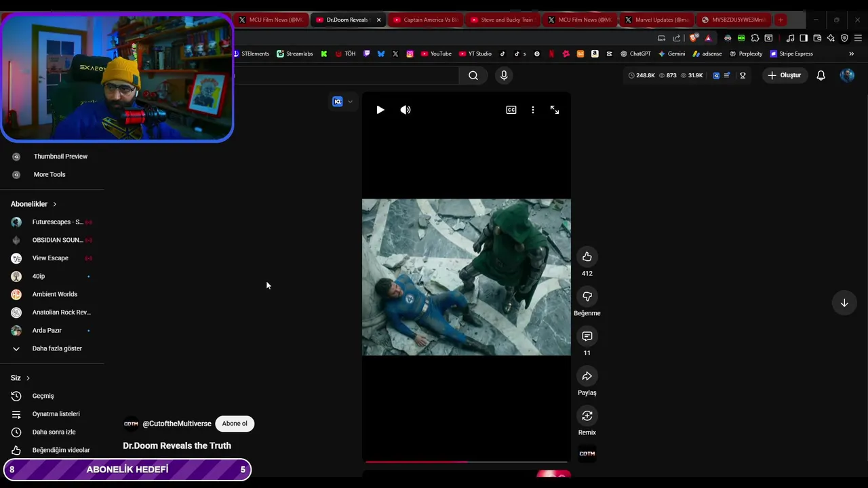Image resolution: width=868 pixels, height=488 pixels.
Task: Dislike the Short (Beğenme)
Action: (587, 296)
